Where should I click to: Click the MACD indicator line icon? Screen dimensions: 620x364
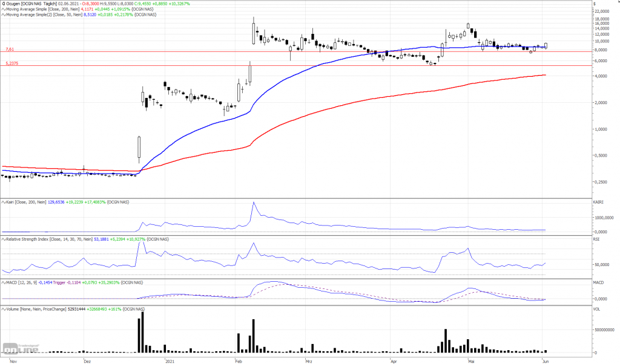point(4,282)
